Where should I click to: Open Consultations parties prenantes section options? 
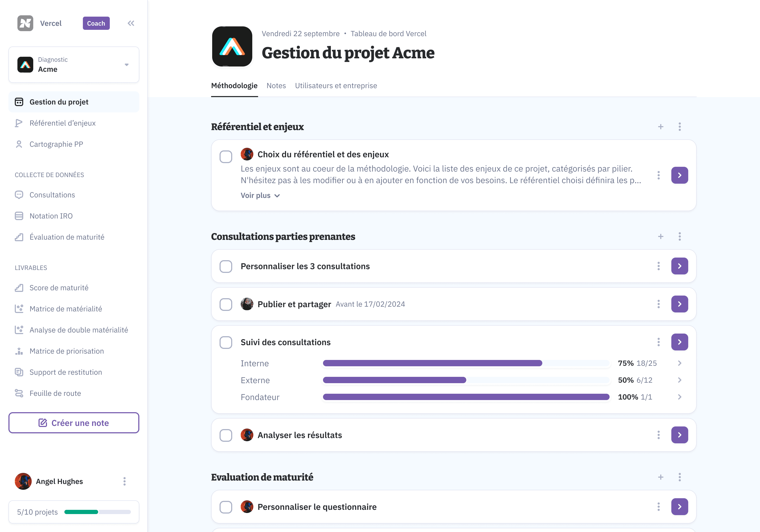click(x=680, y=237)
